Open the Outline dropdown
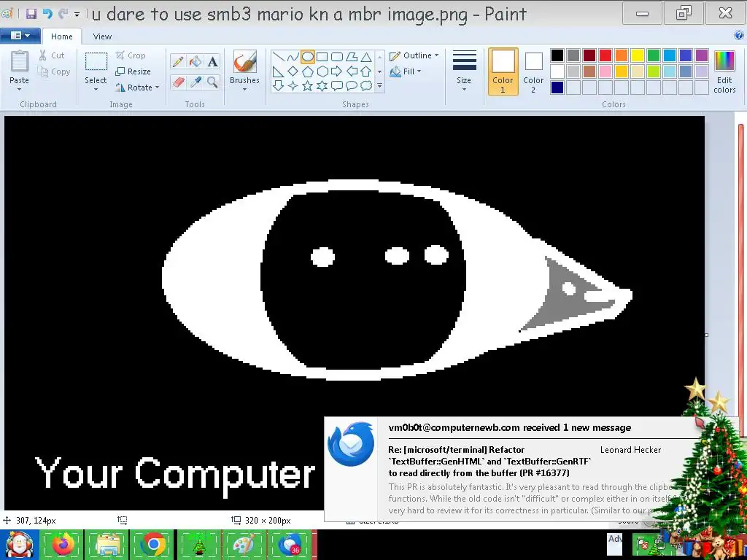This screenshot has height=560, width=747. [x=414, y=55]
